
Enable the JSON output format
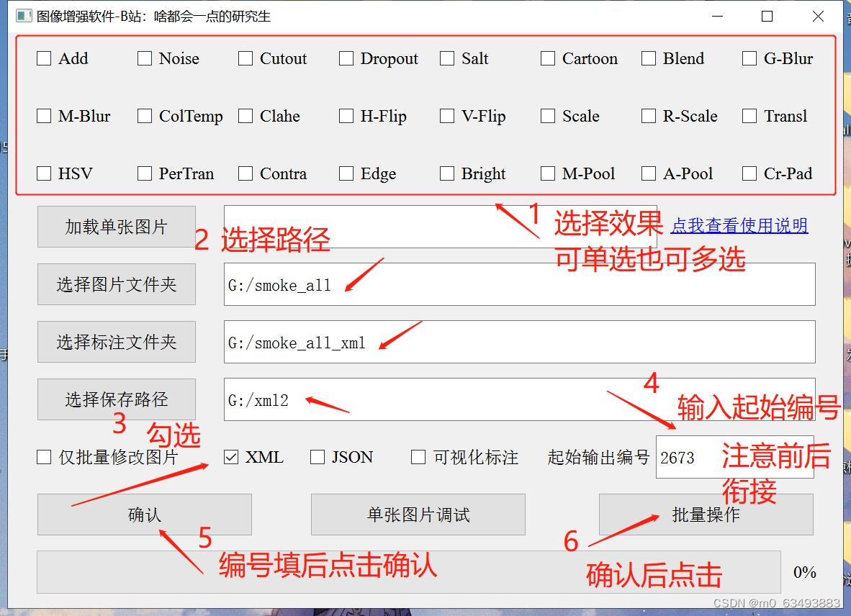coord(315,457)
